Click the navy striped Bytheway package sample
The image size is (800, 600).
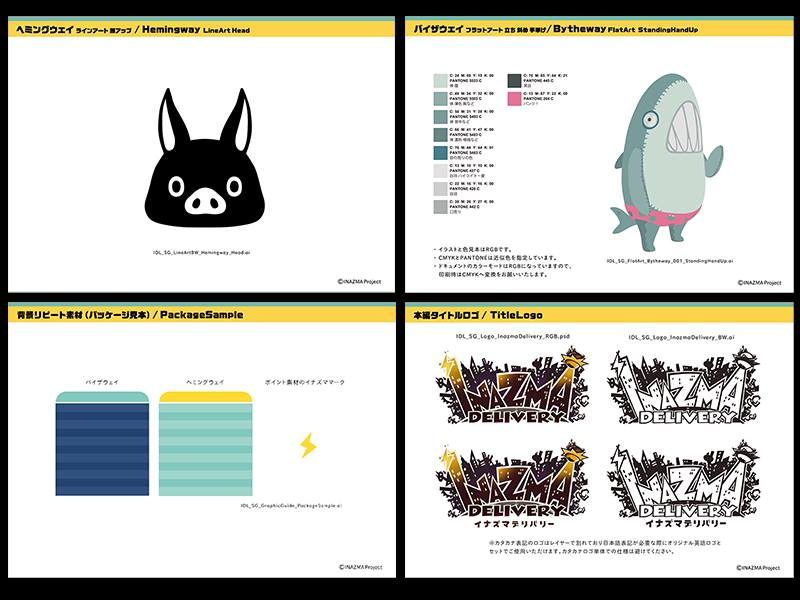(102, 443)
